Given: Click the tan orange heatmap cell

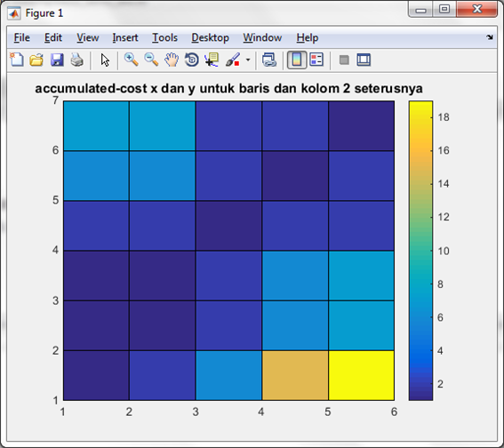Looking at the screenshot, I should tap(295, 375).
